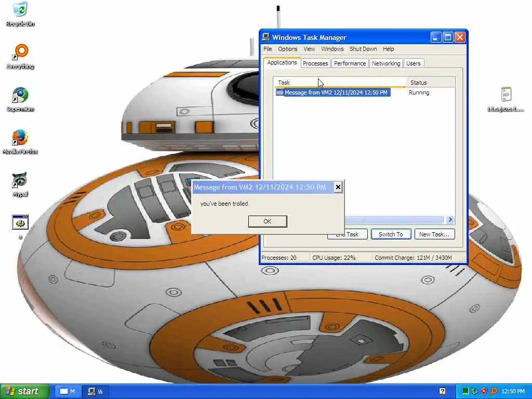Click the Task Manager CPU tray icon
532x399 pixels.
pos(465,391)
